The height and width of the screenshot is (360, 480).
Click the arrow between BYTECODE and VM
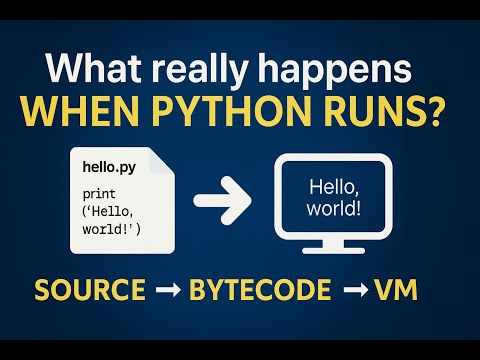[x=356, y=290]
